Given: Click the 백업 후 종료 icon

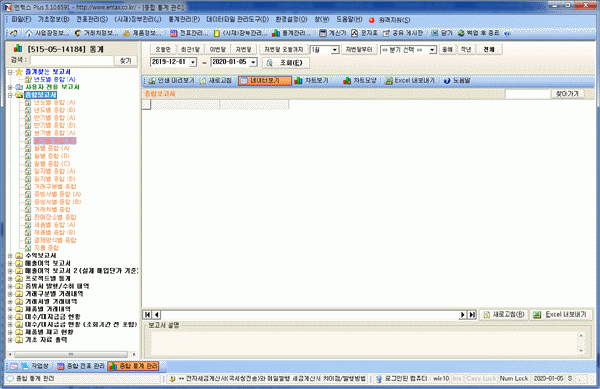Looking at the screenshot, I should [x=461, y=33].
